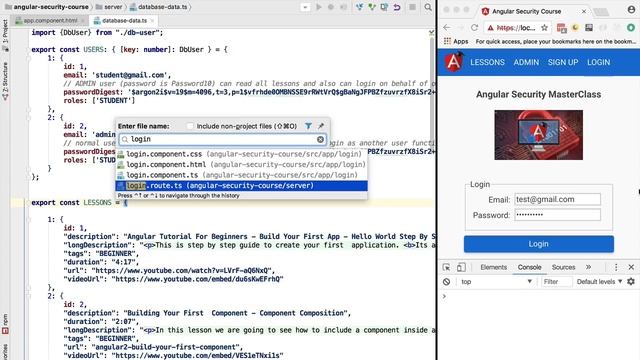Select login.component.html result
The width and height of the screenshot is (640, 360).
click(x=241, y=164)
